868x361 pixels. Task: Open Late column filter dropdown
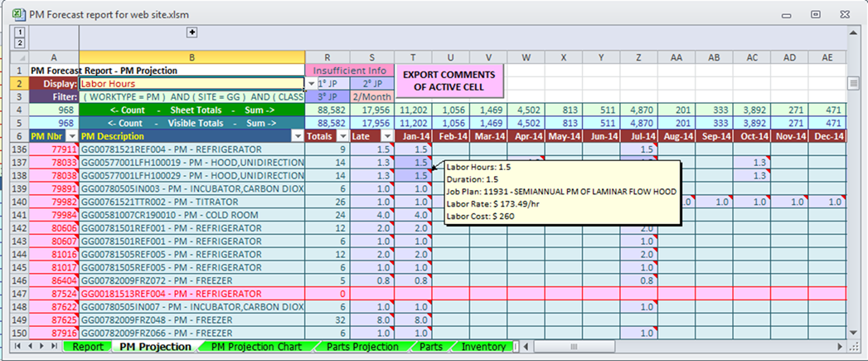click(387, 136)
